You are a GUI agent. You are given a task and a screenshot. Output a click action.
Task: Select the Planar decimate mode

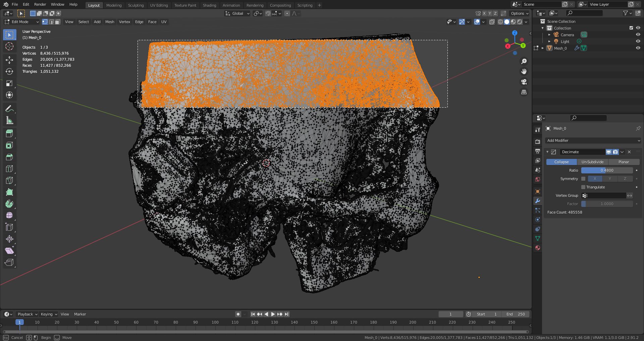coord(624,162)
